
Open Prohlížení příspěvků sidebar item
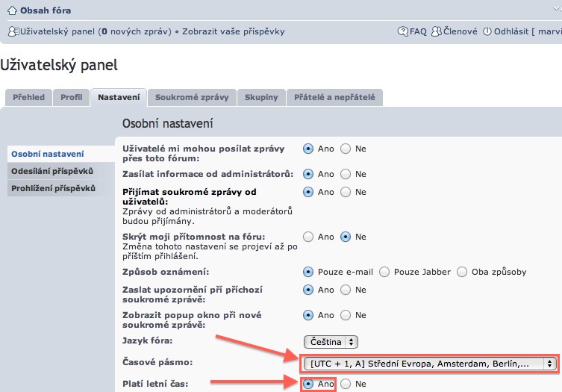click(x=52, y=188)
